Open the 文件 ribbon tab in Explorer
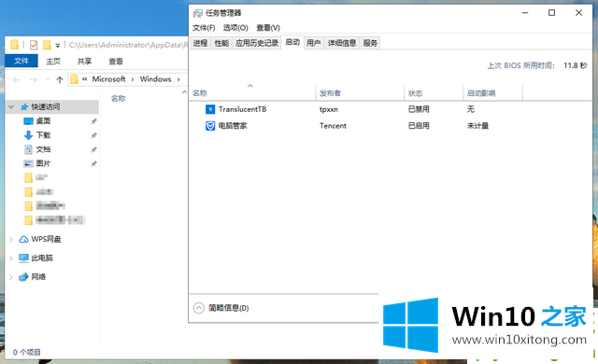Screen dimensions: 598x364 point(21,61)
